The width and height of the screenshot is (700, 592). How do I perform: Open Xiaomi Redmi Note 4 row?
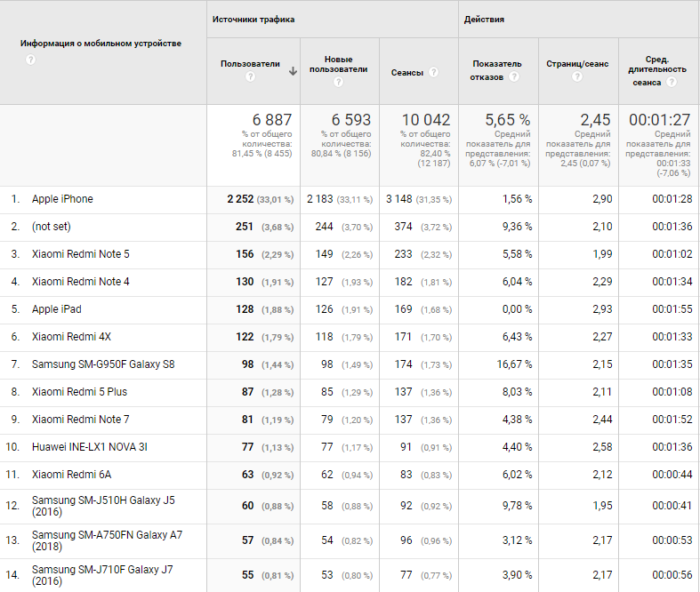[80, 282]
